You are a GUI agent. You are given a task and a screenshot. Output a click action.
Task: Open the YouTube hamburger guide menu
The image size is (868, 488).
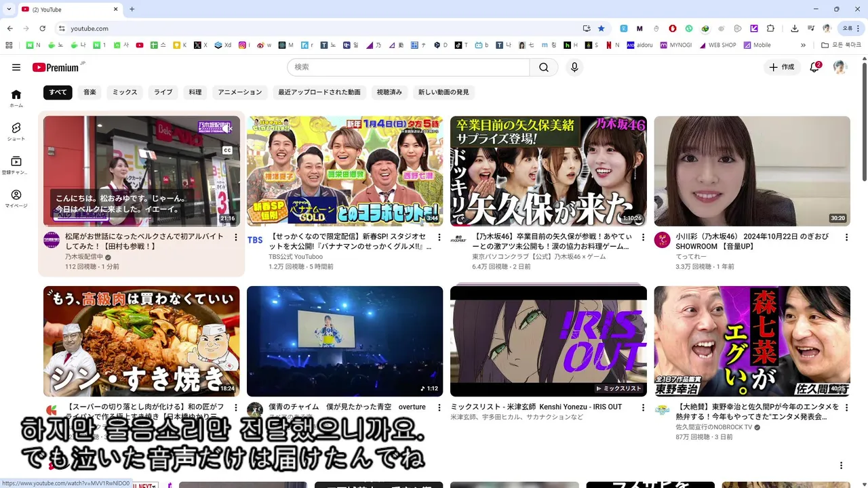pyautogui.click(x=16, y=67)
